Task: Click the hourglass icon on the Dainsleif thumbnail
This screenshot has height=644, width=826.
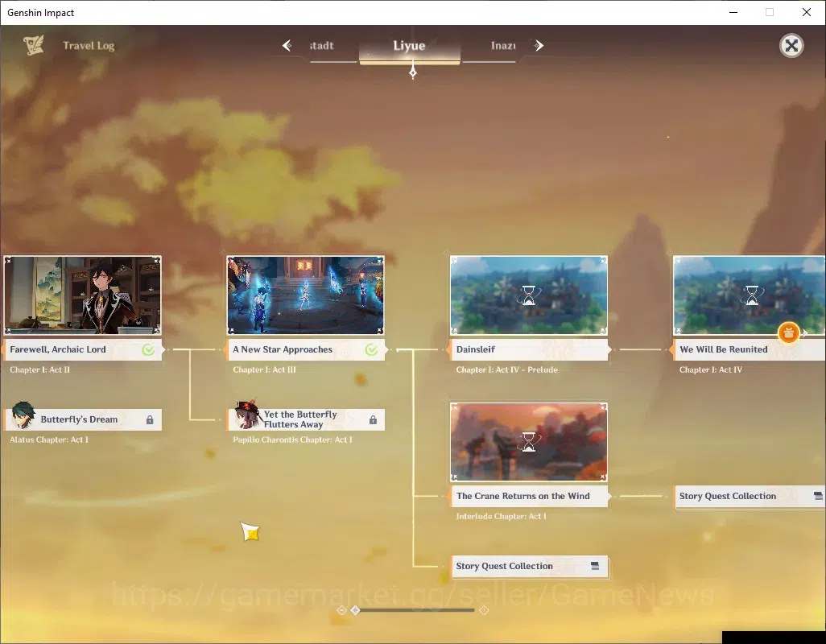Action: coord(529,295)
